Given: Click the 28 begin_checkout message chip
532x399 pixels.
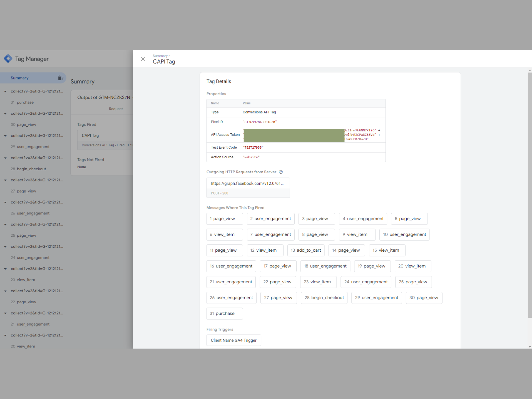Looking at the screenshot, I should 324,298.
